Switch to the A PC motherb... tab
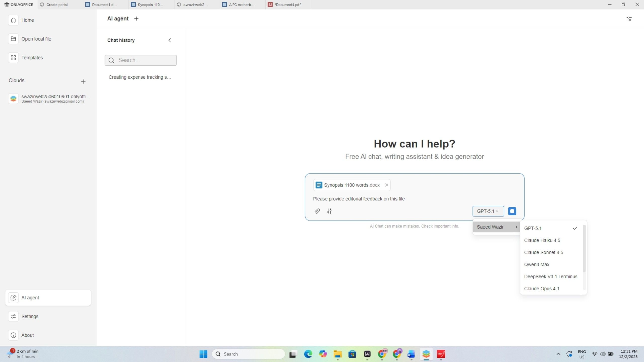This screenshot has height=362, width=644. [243, 5]
